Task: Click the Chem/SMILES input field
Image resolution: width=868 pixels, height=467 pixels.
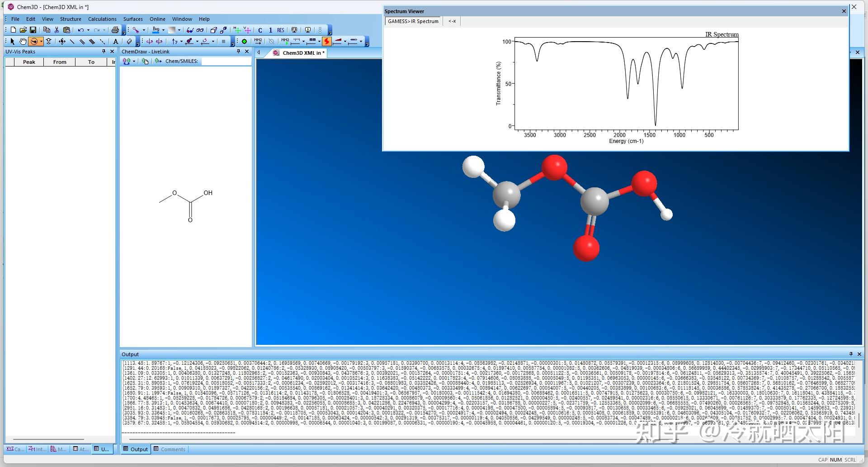Action: pos(226,61)
